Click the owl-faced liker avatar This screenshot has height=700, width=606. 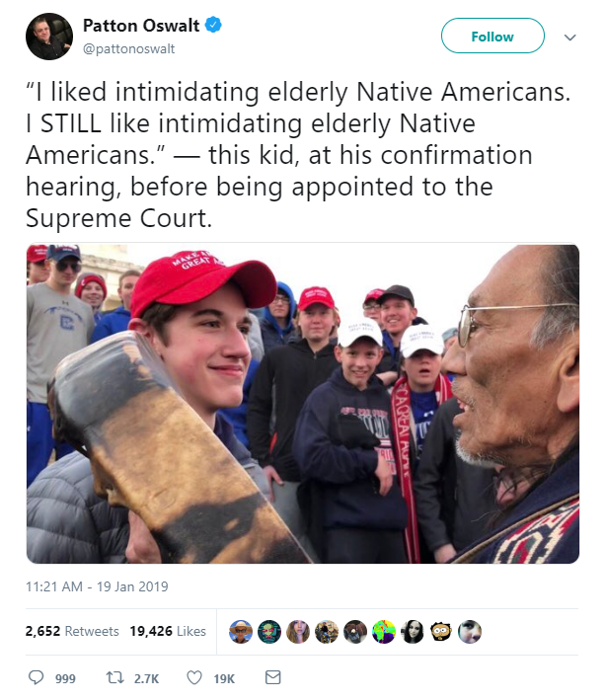[441, 632]
